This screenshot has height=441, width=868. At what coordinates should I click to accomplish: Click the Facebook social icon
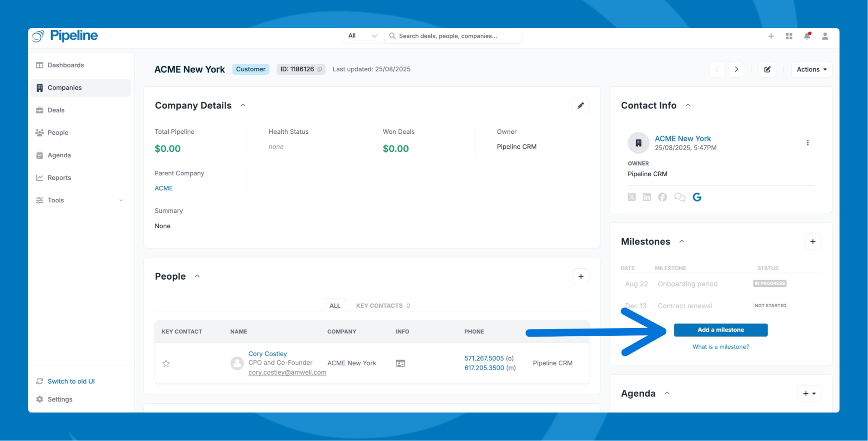[x=662, y=197]
